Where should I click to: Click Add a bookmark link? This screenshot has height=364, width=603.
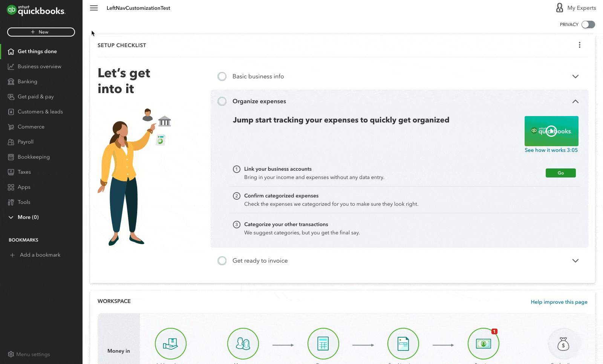[40, 255]
